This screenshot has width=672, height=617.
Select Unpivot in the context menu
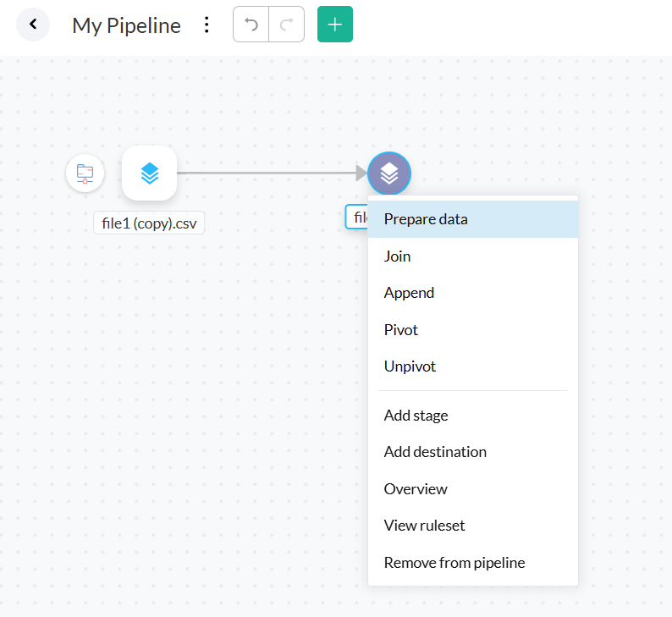410,366
